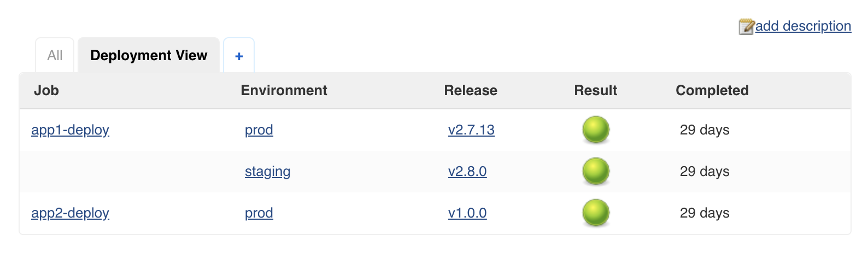Image resolution: width=868 pixels, height=258 pixels.
Task: Open the staging environment link
Action: [x=267, y=171]
